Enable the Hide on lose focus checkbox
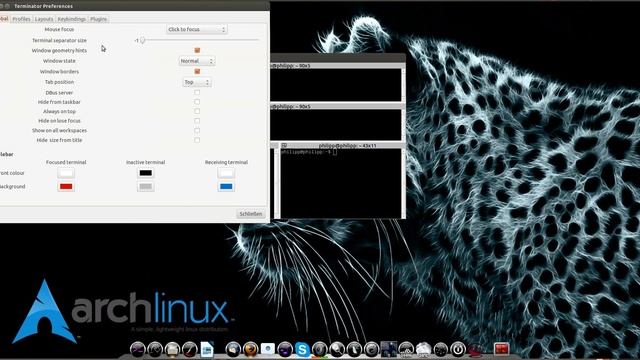Viewport: 640px width, 360px height. [x=197, y=121]
